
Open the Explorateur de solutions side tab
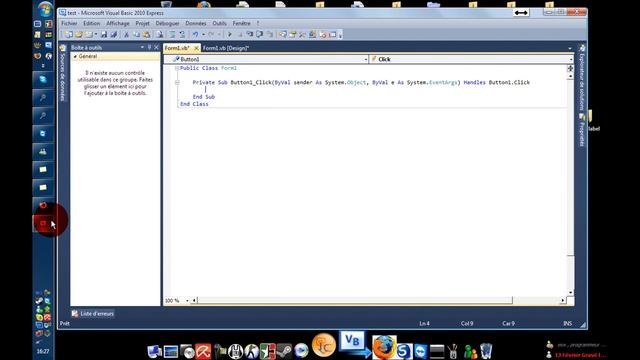582,77
